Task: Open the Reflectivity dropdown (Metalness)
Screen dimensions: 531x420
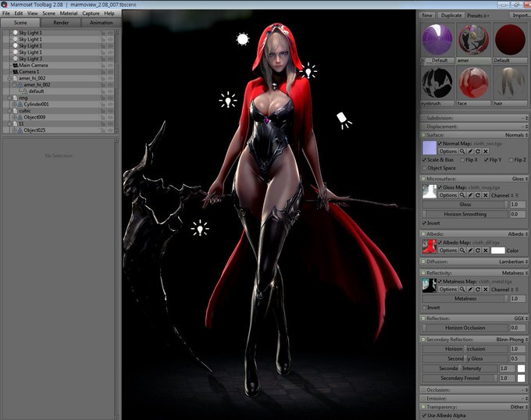Action: coord(515,272)
